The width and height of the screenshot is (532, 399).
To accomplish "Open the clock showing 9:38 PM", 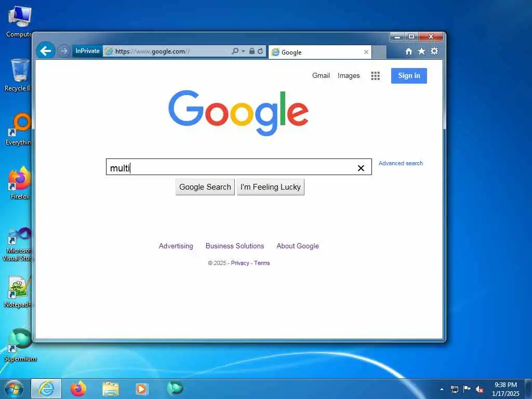I will 506,389.
